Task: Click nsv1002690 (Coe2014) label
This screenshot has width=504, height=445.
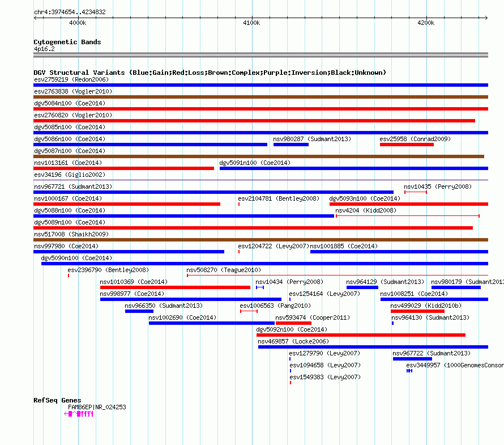Action: (x=182, y=317)
